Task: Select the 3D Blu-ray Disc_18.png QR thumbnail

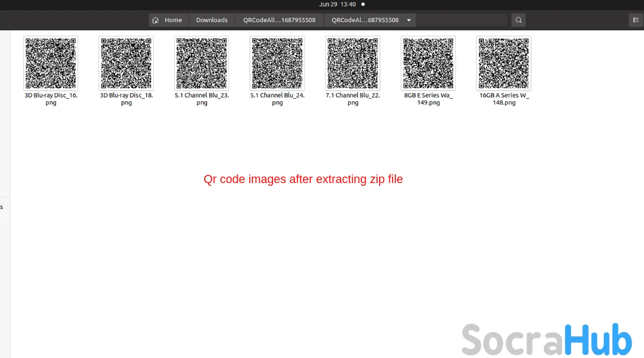Action: (x=126, y=63)
